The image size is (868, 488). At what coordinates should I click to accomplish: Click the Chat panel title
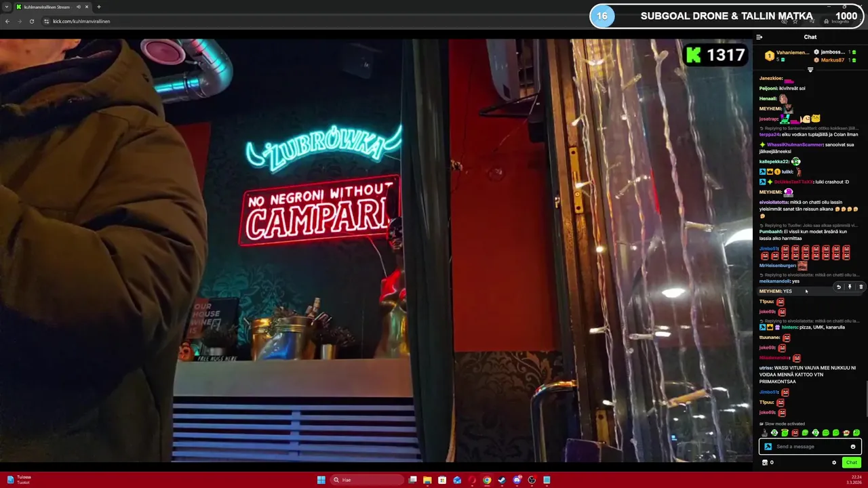pos(810,37)
